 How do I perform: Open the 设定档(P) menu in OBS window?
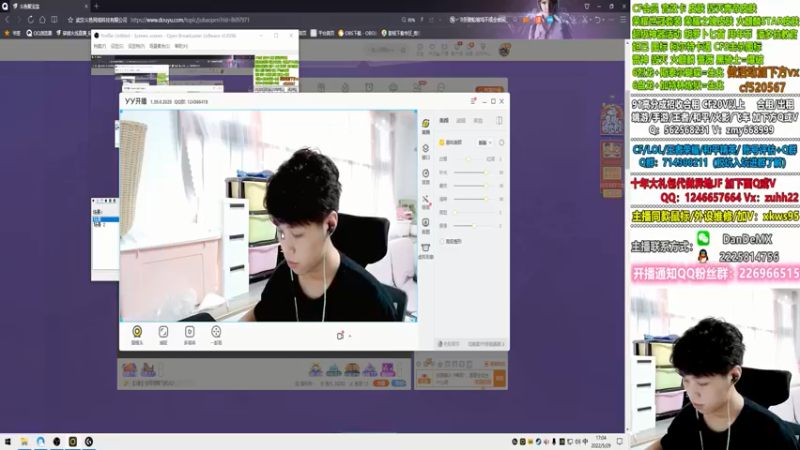coord(136,46)
